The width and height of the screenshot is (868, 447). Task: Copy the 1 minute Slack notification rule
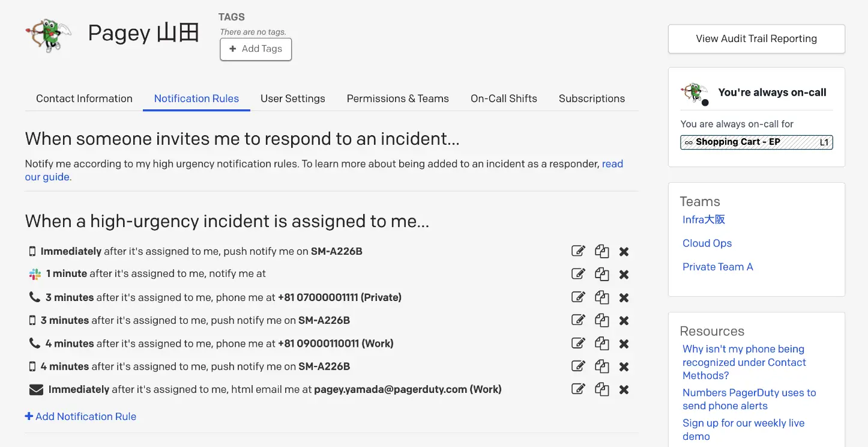601,274
